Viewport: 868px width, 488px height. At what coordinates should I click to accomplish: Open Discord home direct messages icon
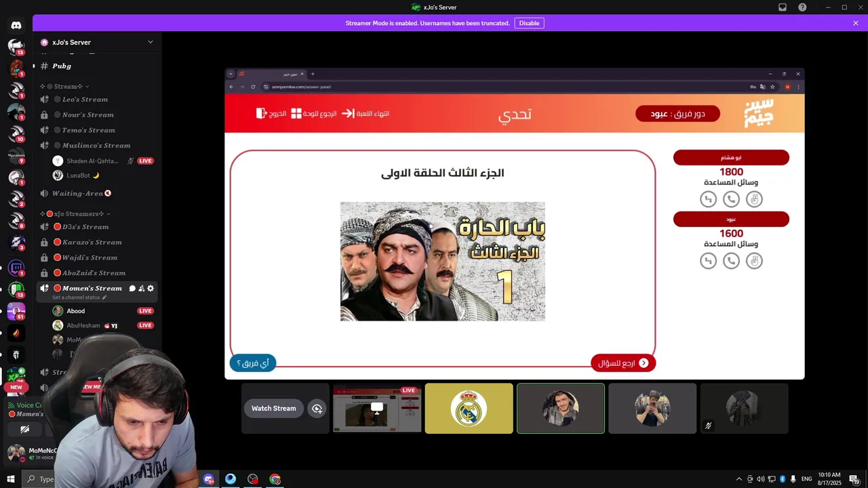coord(16,25)
